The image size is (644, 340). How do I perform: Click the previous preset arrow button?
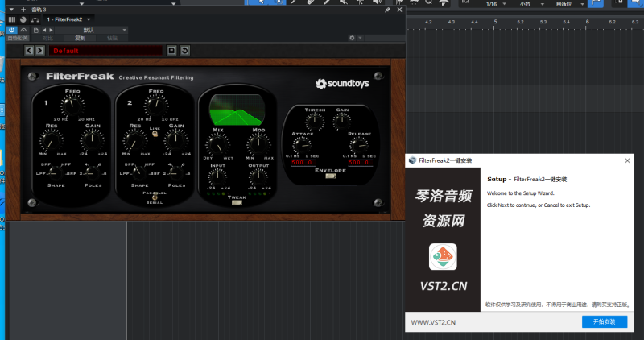(29, 51)
